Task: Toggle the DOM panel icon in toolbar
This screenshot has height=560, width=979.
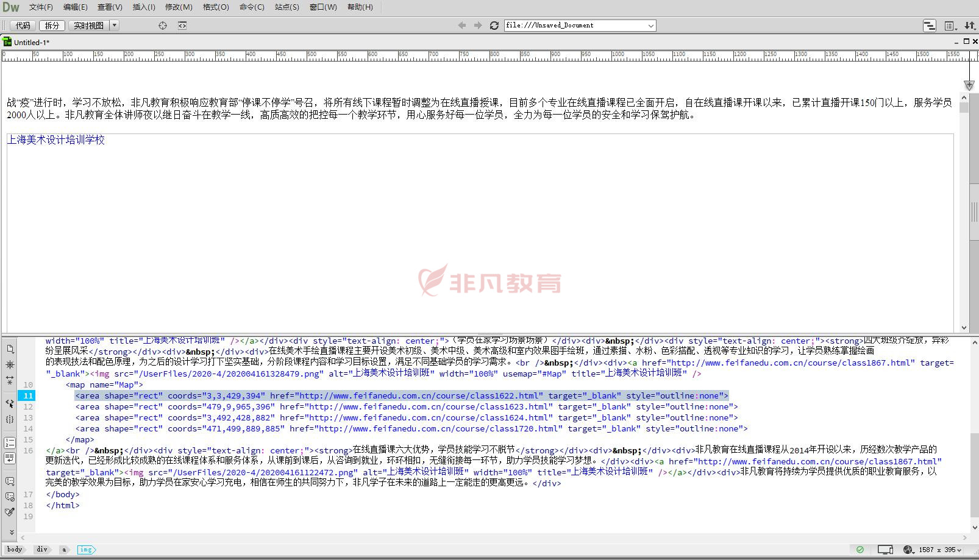Action: pyautogui.click(x=930, y=26)
